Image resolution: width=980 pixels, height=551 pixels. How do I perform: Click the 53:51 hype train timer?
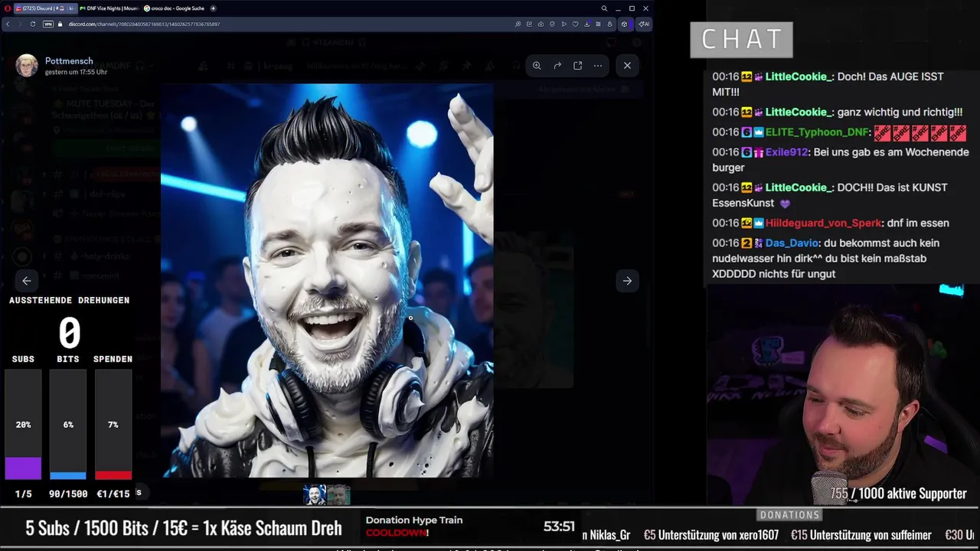coord(559,527)
